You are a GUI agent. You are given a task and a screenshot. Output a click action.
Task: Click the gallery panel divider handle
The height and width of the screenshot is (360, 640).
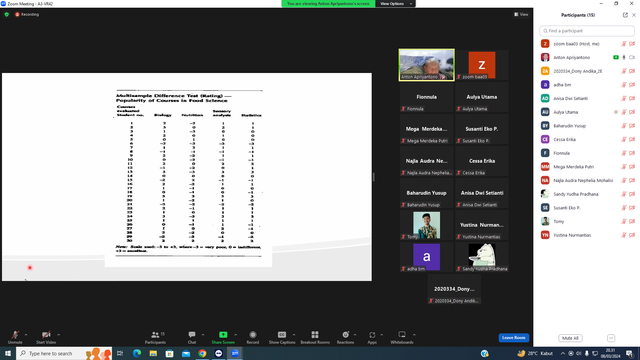[373, 177]
